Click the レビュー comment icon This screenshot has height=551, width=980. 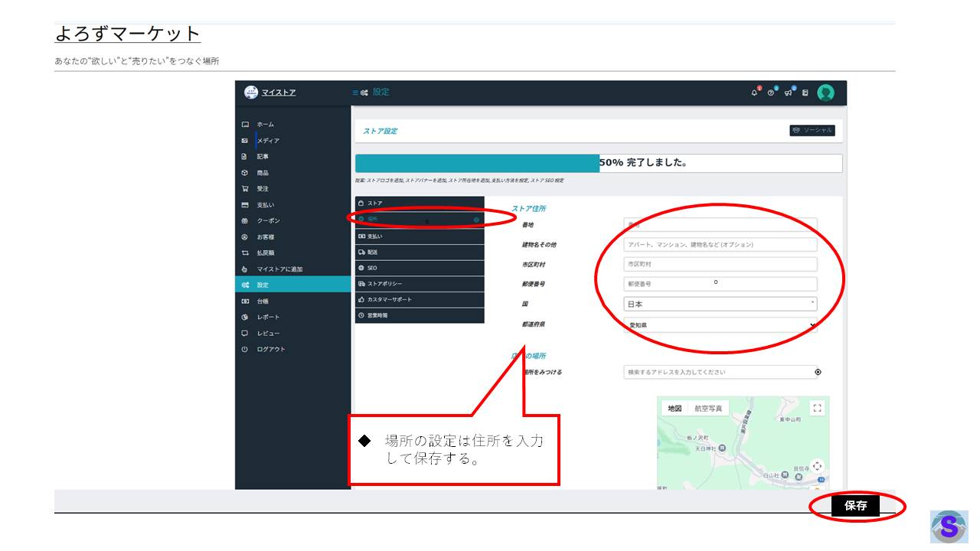point(245,333)
